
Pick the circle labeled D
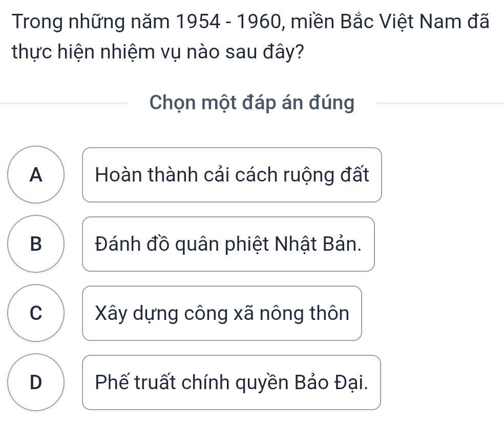pyautogui.click(x=36, y=382)
